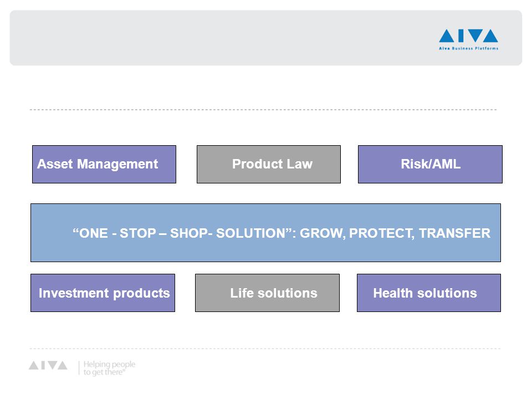532x399 pixels.
Task: Click the word PROTECT in the blue banner
Action: pos(381,233)
